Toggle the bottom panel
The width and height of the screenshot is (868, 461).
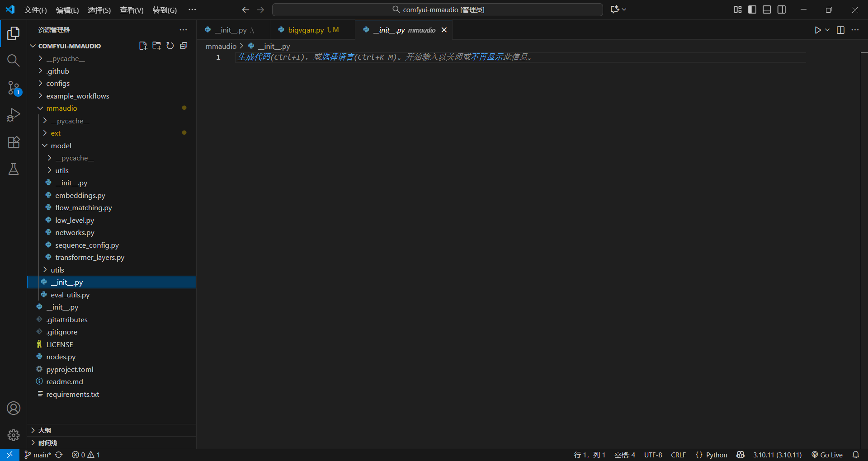[767, 9]
